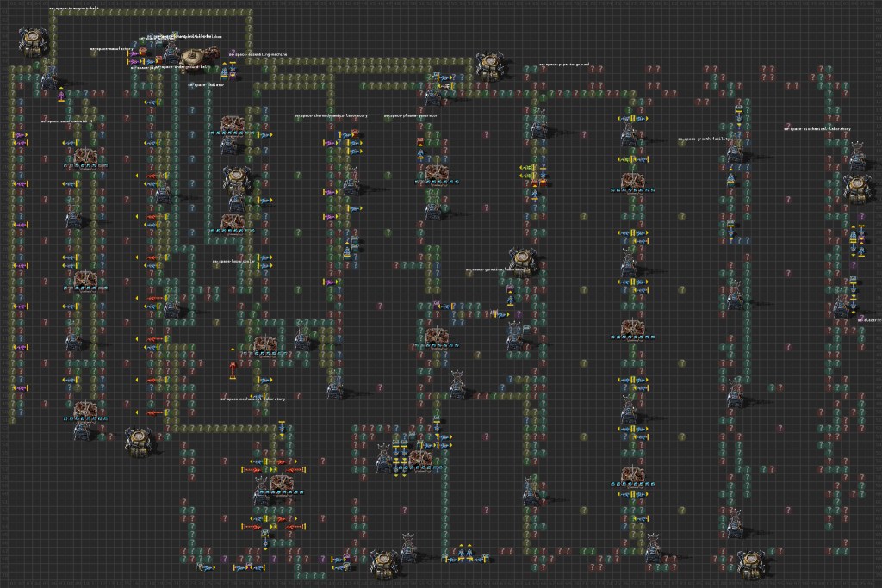Image resolution: width=882 pixels, height=588 pixels.
Task: Click the domed machine below the radiator label
Action: point(236,179)
